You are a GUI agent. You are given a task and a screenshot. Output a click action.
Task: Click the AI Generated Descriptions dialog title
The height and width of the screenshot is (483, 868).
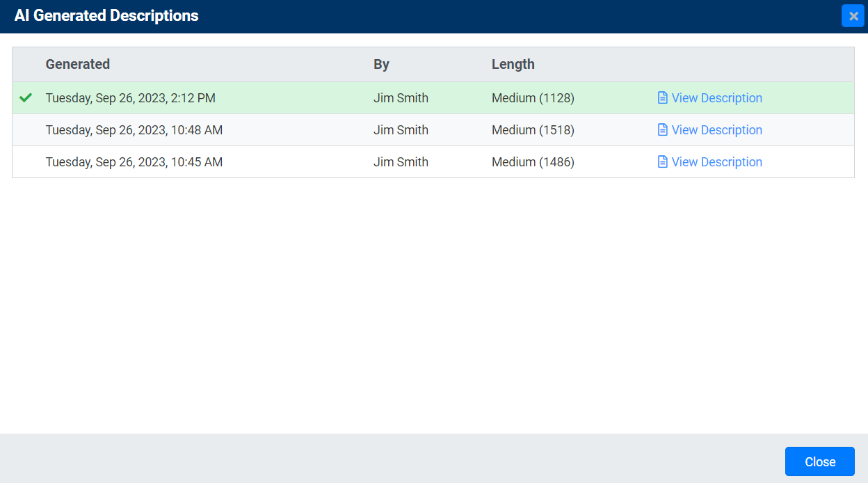click(x=106, y=16)
